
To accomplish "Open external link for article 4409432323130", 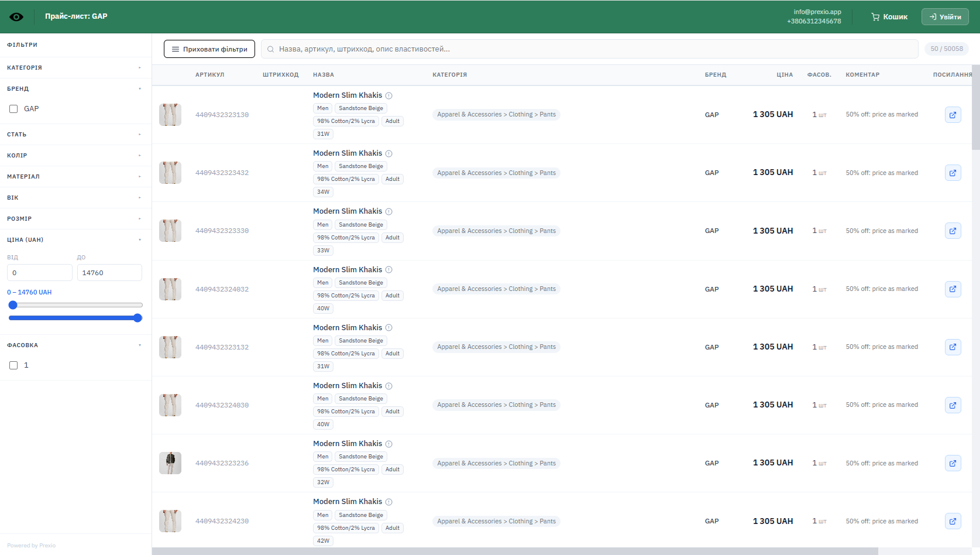I will coord(953,115).
